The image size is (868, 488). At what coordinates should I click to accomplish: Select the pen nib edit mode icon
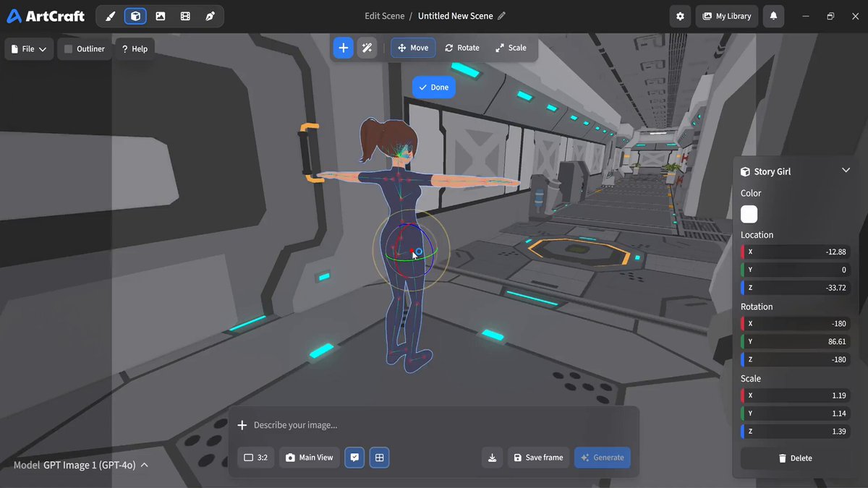coord(210,16)
